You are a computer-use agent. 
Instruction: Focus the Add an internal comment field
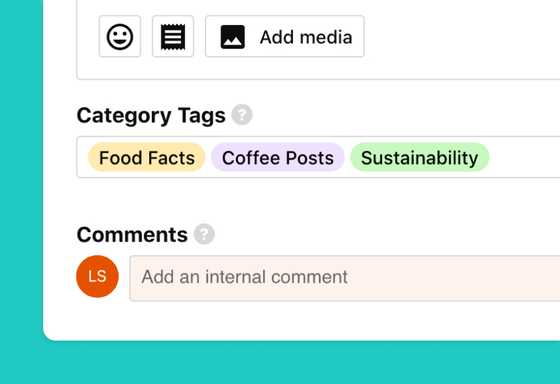tap(345, 278)
